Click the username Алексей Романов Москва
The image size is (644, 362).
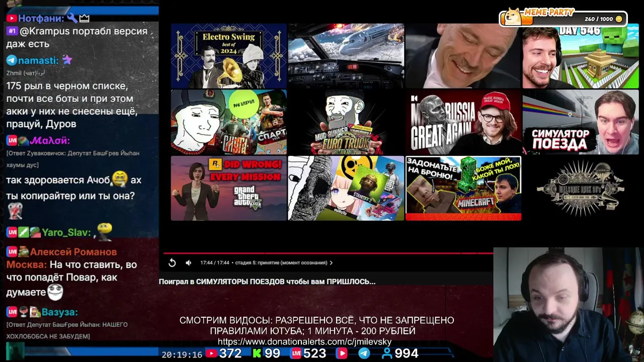[61, 258]
